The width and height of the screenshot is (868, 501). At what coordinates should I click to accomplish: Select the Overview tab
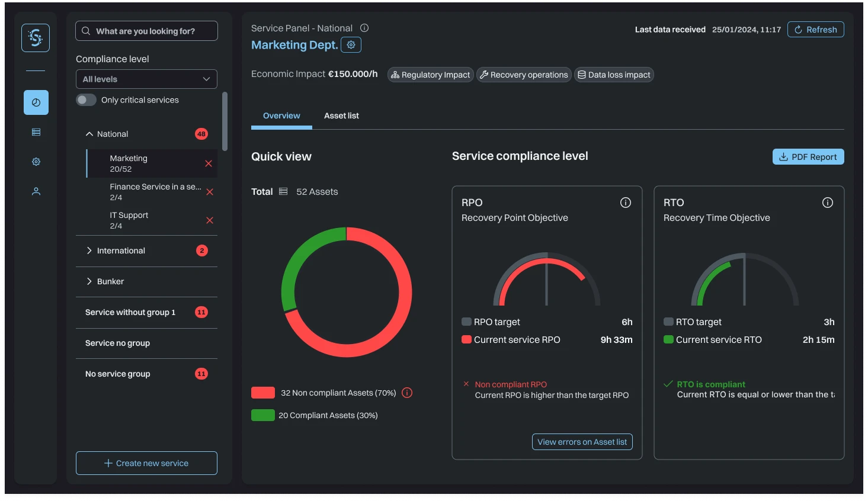click(x=281, y=115)
